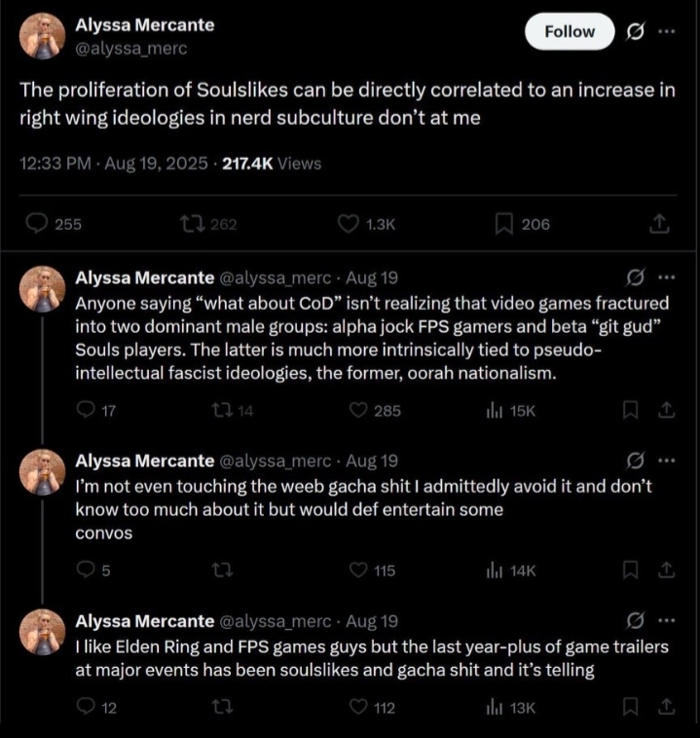
Task: Open more options on the Elden Ring reply
Action: (x=666, y=620)
